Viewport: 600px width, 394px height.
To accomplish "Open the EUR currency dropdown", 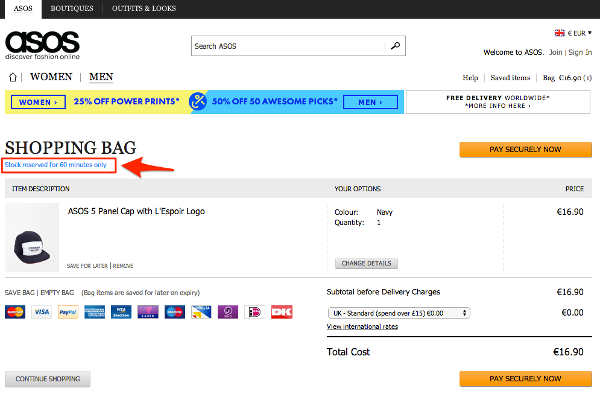I will coord(579,33).
